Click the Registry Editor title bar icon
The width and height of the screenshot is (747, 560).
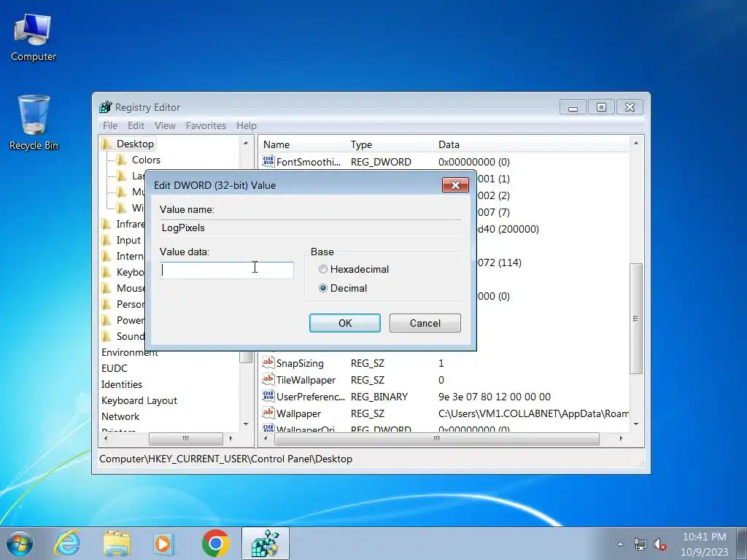pyautogui.click(x=105, y=107)
